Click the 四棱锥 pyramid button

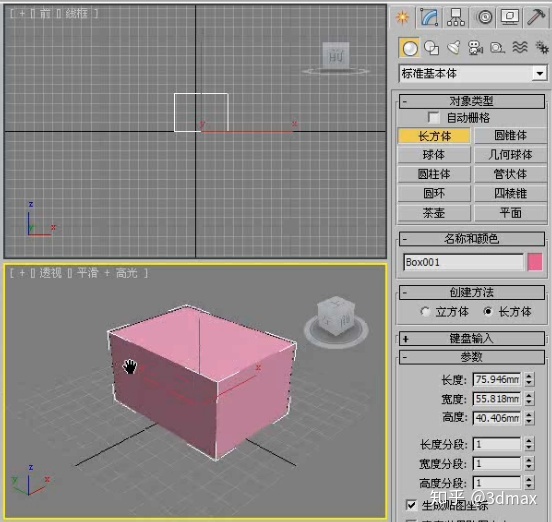[510, 194]
